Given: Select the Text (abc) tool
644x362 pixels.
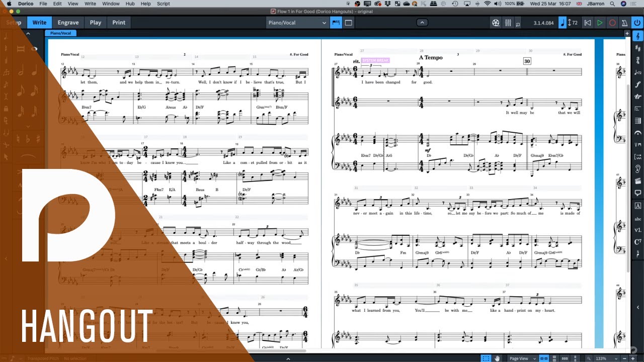Looking at the screenshot, I should pyautogui.click(x=638, y=219).
